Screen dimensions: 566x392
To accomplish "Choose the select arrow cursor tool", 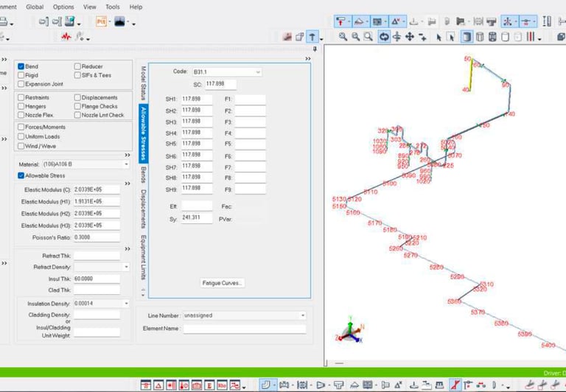I will tap(439, 36).
